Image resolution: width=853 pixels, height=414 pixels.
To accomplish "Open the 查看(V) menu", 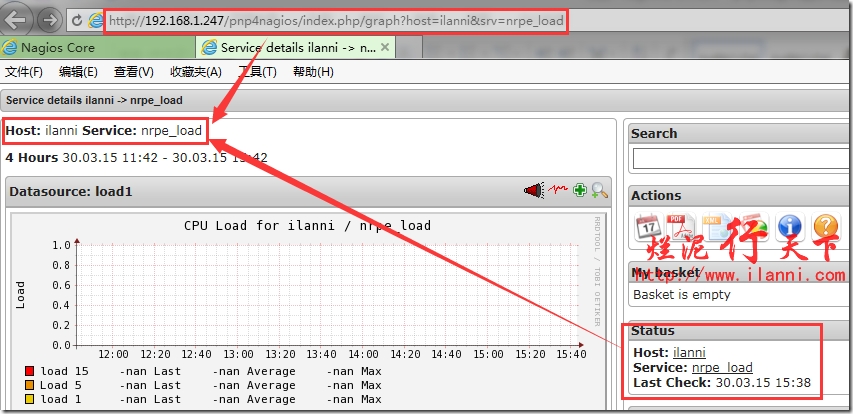I will (134, 72).
